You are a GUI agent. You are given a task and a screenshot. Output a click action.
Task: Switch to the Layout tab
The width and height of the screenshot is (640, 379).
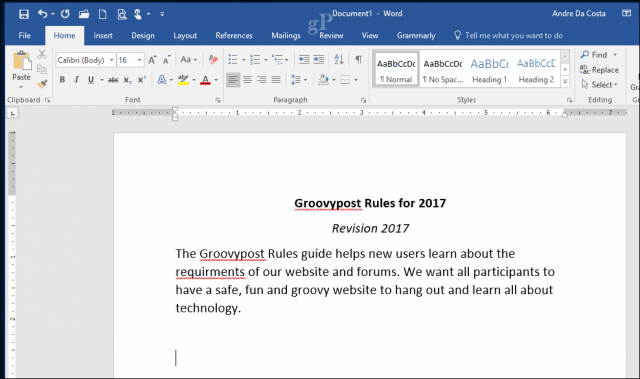click(x=185, y=35)
